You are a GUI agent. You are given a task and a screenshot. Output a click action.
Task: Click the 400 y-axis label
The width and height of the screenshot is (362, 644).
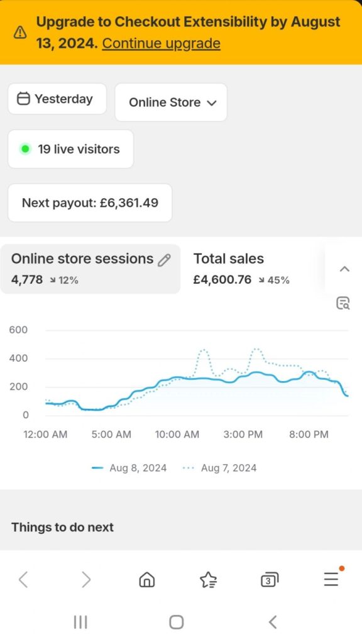(x=18, y=358)
